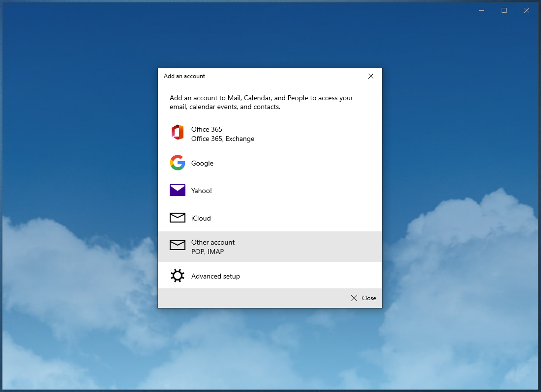
Task: Click the envelope icon beside iCloud
Action: coord(177,218)
